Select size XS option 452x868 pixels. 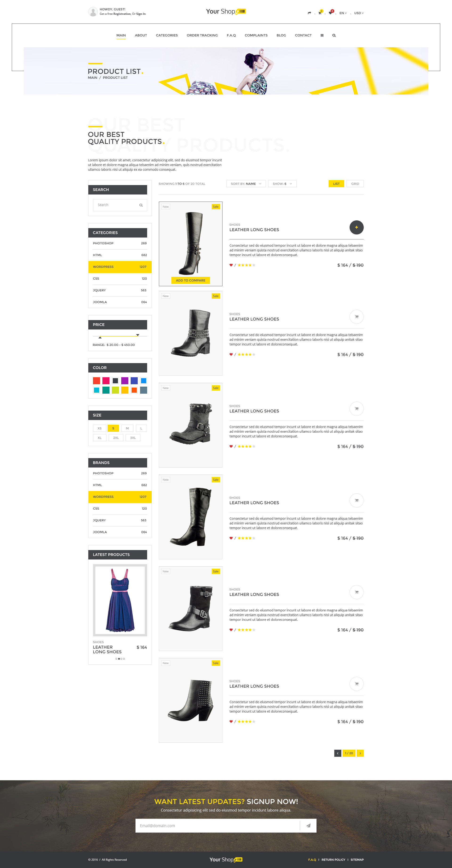pos(100,428)
